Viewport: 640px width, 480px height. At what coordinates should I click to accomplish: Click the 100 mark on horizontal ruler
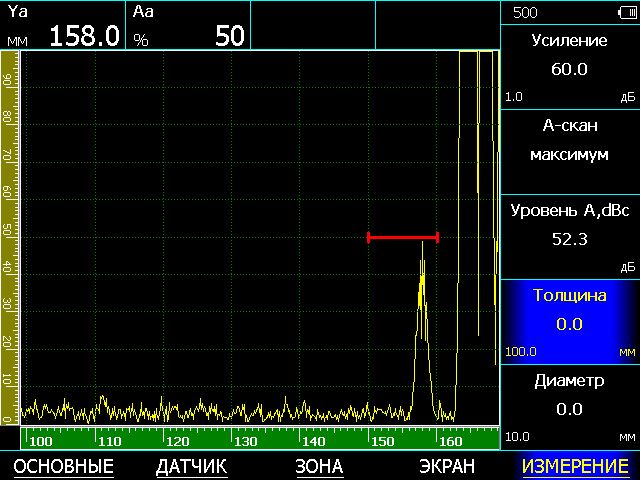point(41,441)
